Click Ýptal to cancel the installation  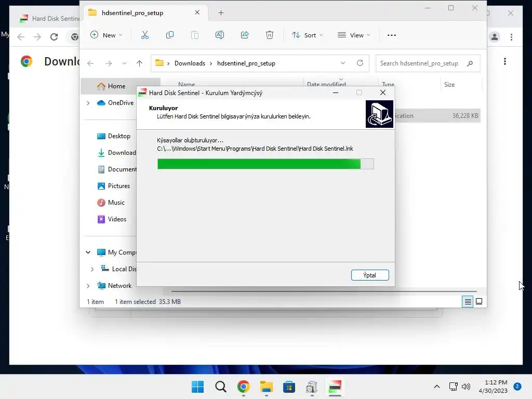point(370,275)
